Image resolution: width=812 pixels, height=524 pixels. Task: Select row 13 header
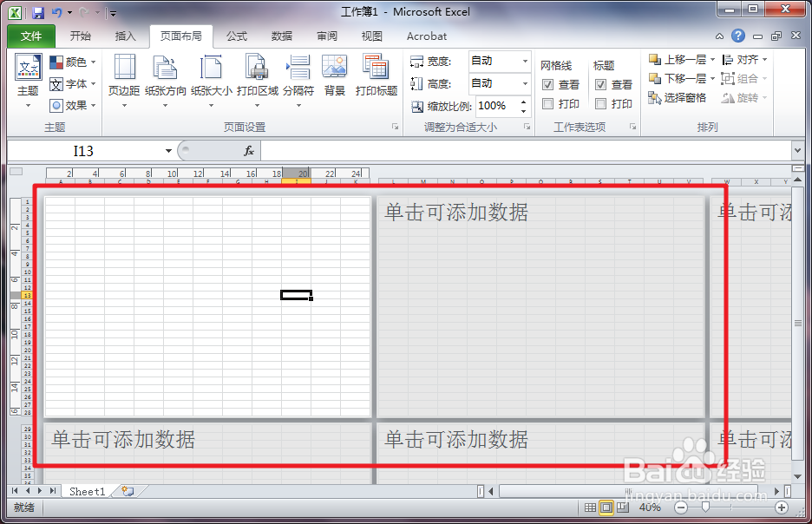click(27, 295)
